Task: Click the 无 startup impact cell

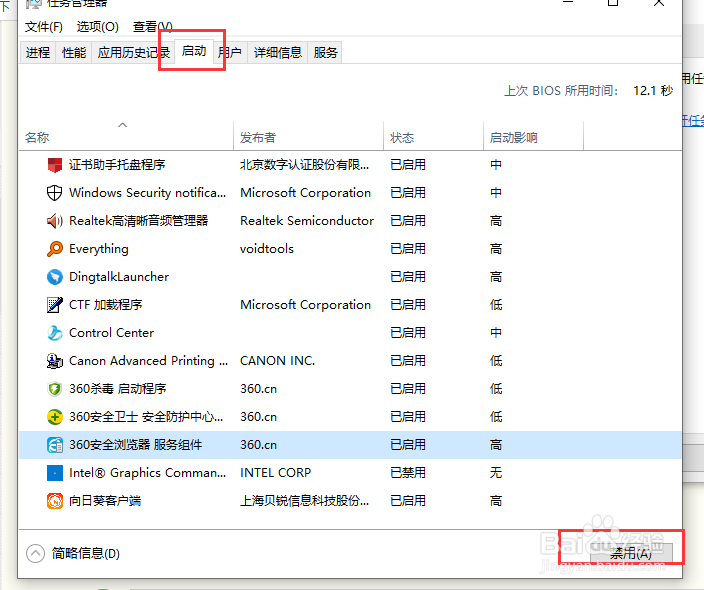Action: click(x=496, y=472)
